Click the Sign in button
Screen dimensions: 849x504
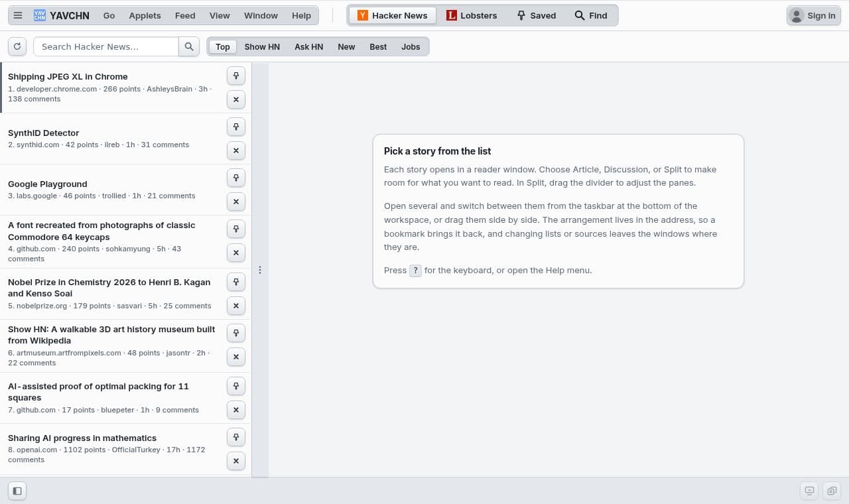tap(814, 15)
